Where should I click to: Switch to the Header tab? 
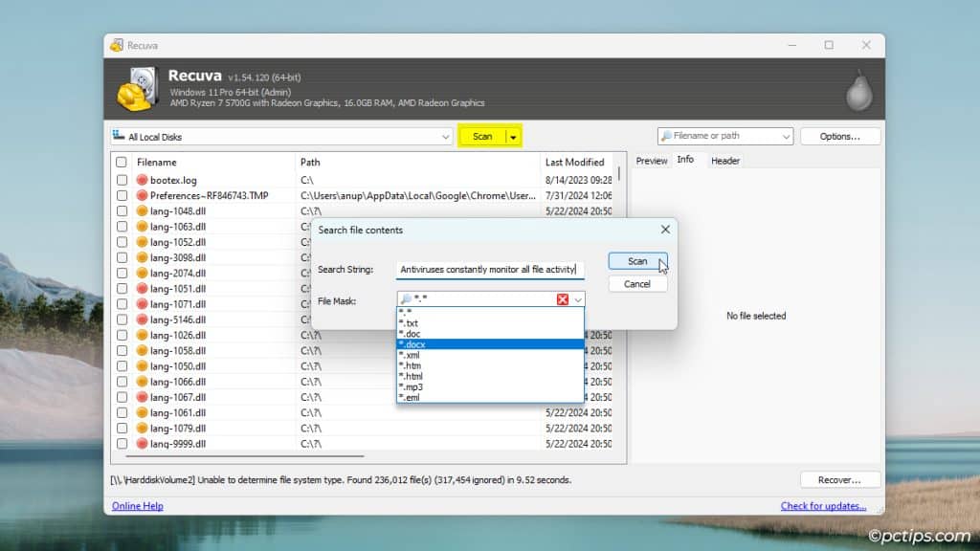click(x=725, y=161)
